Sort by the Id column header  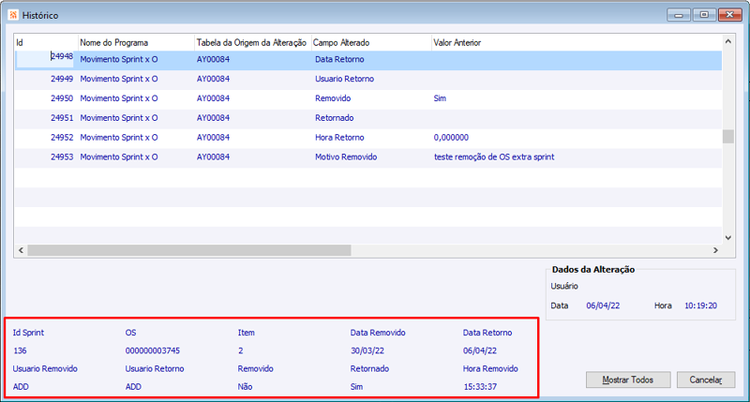coord(46,43)
